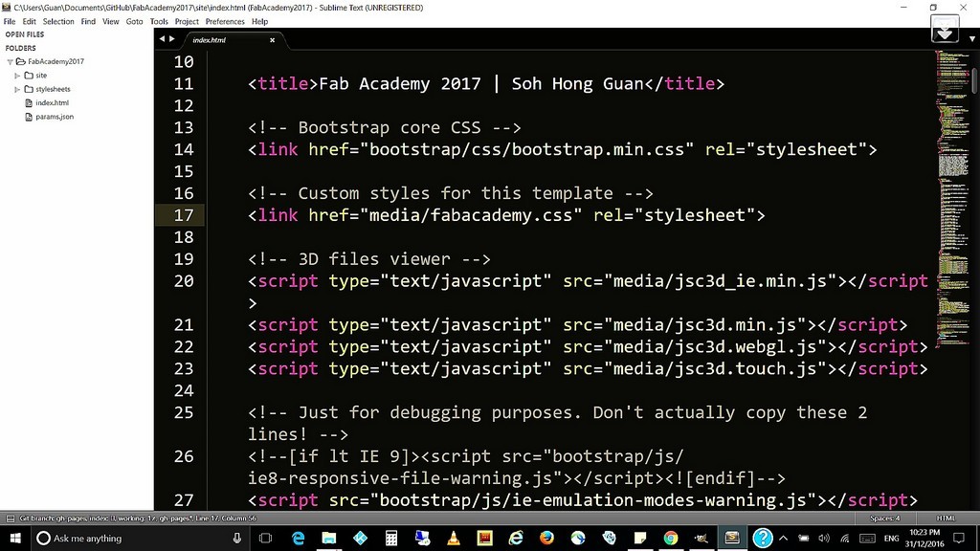This screenshot has width=980, height=551.
Task: Open the tab list dropdown arrow
Action: tap(972, 38)
